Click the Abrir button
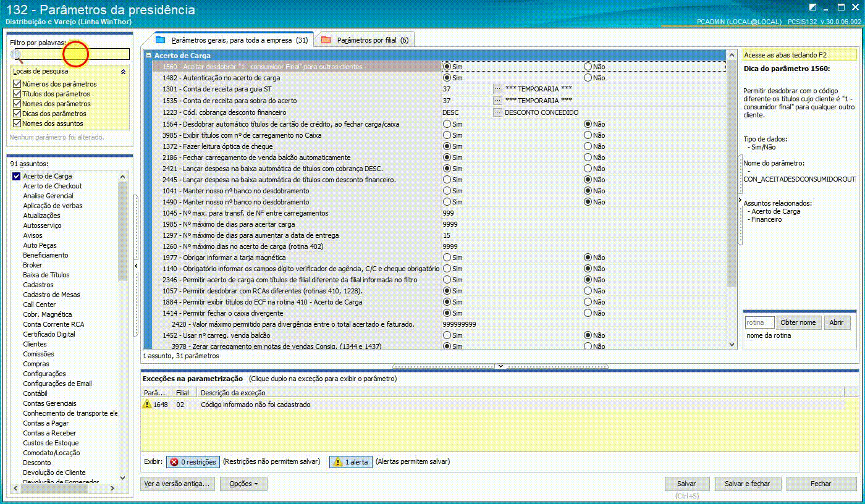The height and width of the screenshot is (504, 865). click(836, 322)
